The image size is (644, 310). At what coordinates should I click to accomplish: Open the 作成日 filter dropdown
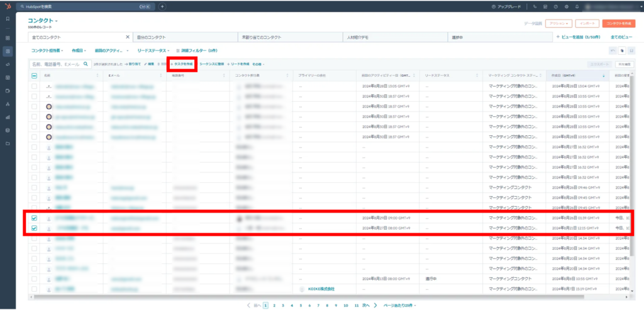[79, 50]
